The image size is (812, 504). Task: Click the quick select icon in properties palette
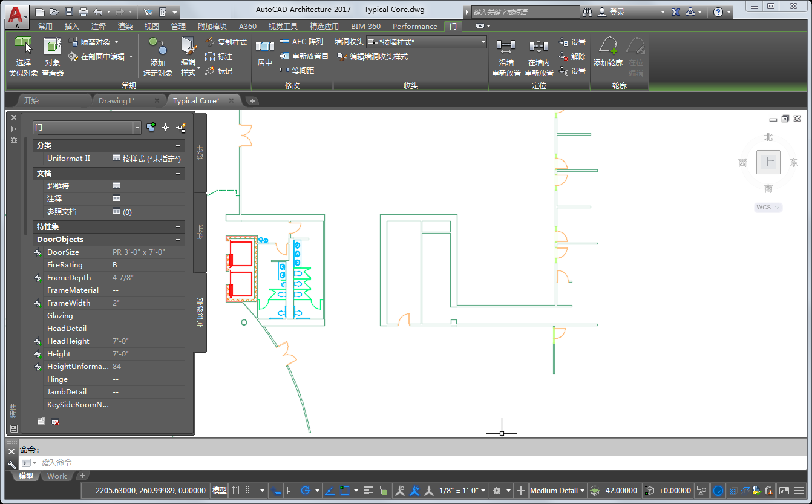[x=180, y=128]
